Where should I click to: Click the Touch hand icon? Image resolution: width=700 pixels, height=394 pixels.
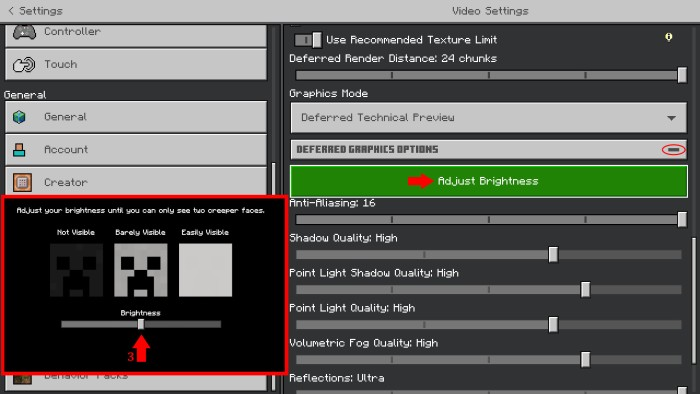click(x=24, y=65)
